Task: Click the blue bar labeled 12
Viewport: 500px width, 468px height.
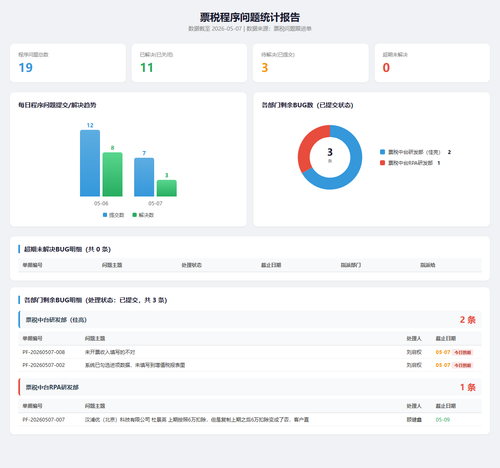Action: click(x=90, y=163)
